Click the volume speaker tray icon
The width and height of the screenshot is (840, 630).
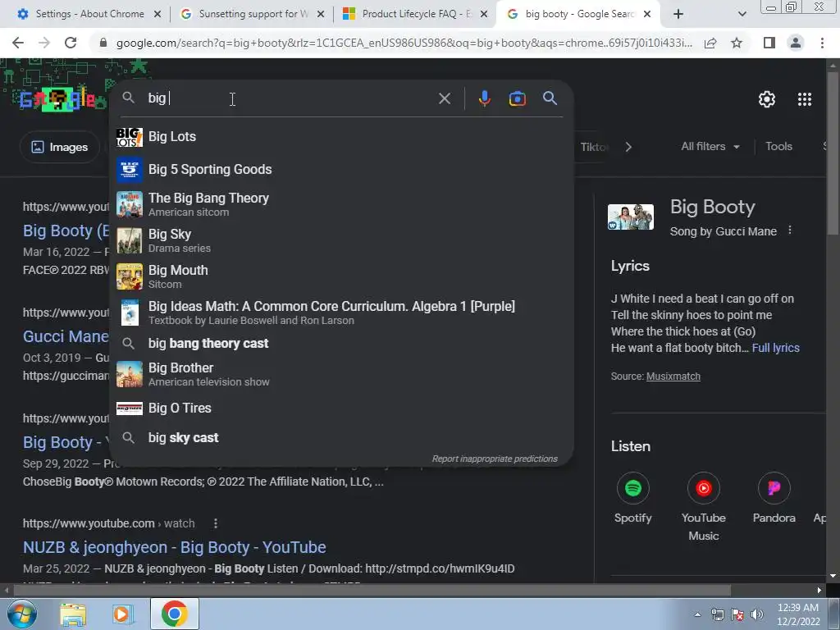tap(756, 614)
